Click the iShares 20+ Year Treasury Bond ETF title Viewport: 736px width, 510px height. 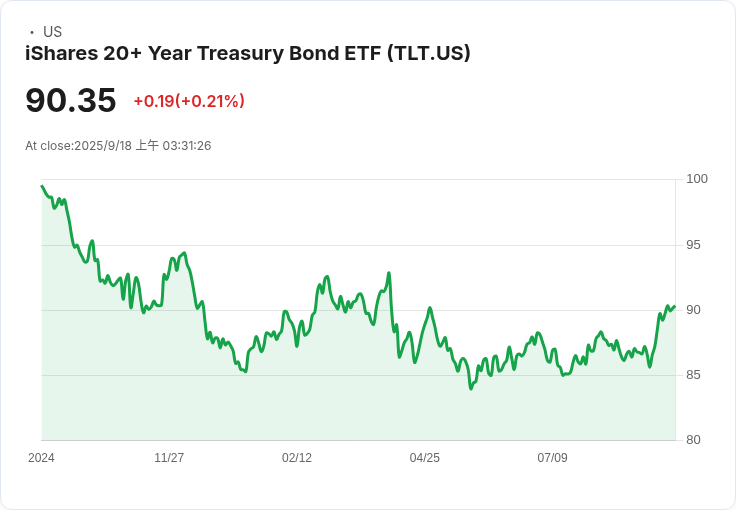(247, 53)
